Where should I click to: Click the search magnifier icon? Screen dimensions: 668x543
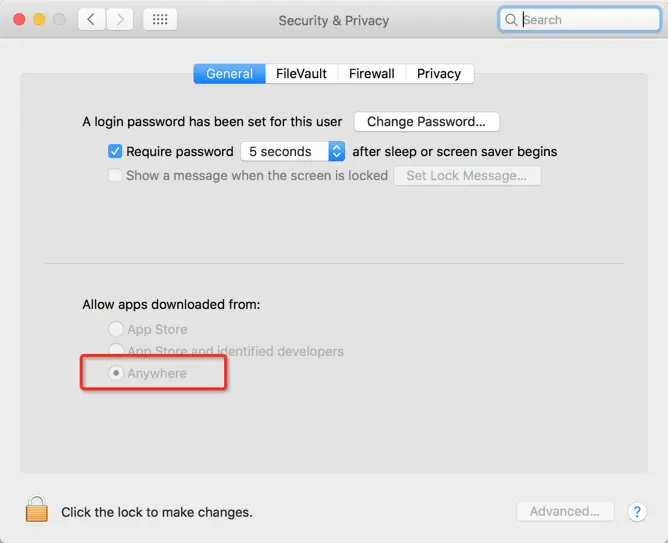coord(510,20)
